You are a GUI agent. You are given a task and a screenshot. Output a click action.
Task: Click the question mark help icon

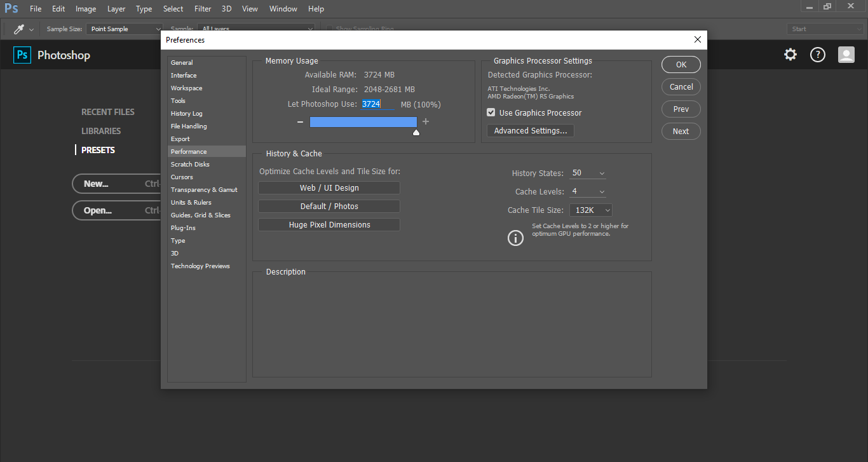(818, 55)
